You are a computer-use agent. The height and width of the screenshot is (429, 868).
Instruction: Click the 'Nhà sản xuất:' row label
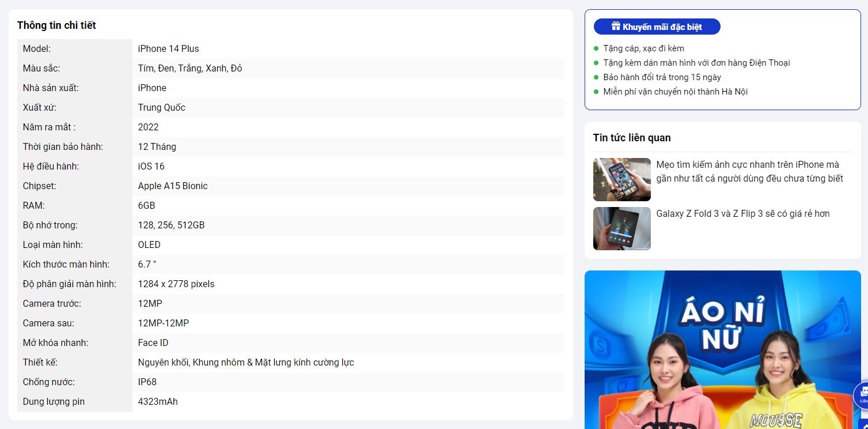click(51, 88)
